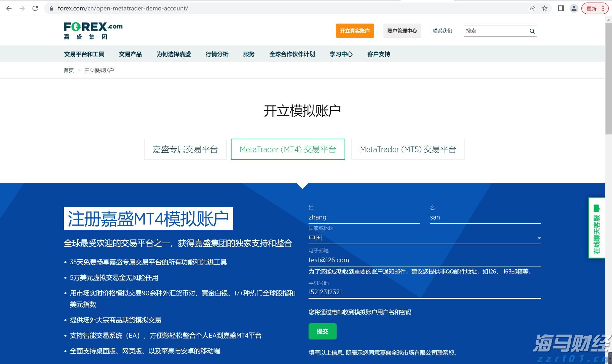Click the search magnifier icon in the search box
The width and height of the screenshot is (612, 364).
[531, 31]
